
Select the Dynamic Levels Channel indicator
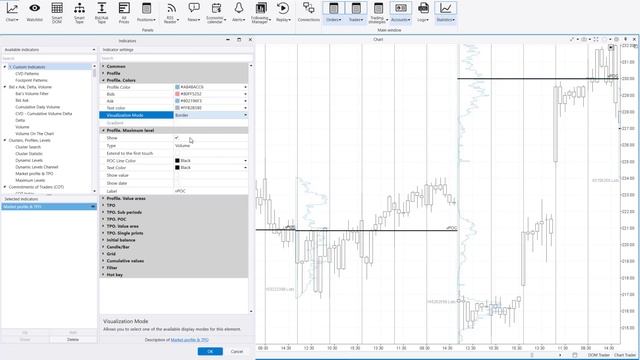click(x=37, y=167)
